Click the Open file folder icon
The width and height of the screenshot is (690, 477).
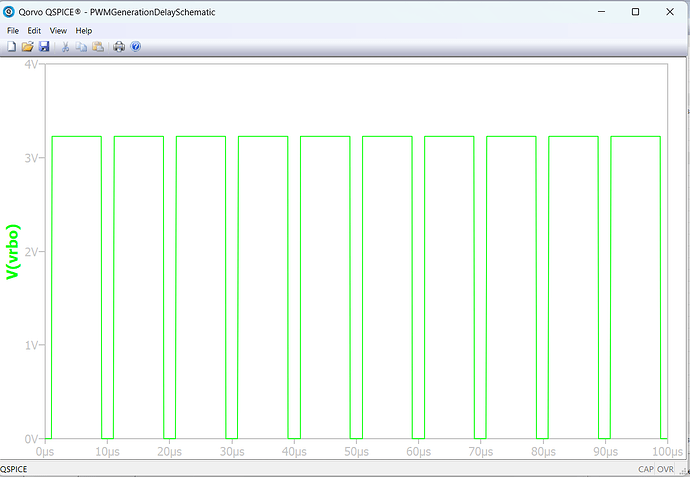tap(27, 46)
